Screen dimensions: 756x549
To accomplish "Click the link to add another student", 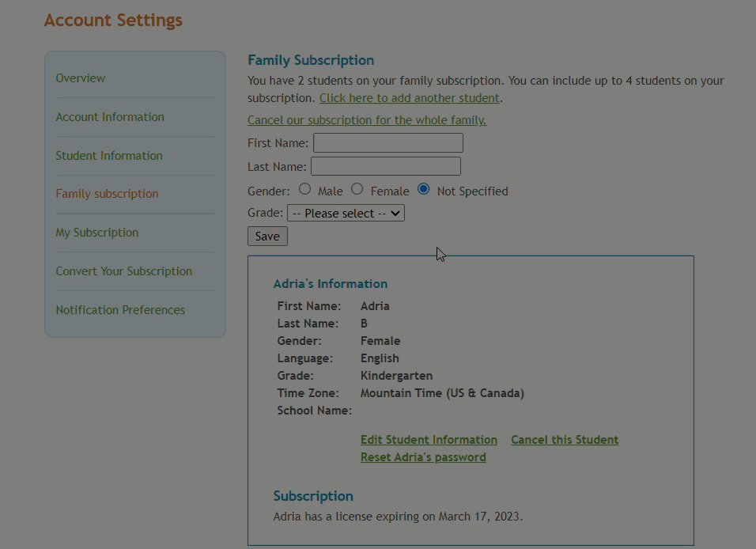I will [x=409, y=98].
